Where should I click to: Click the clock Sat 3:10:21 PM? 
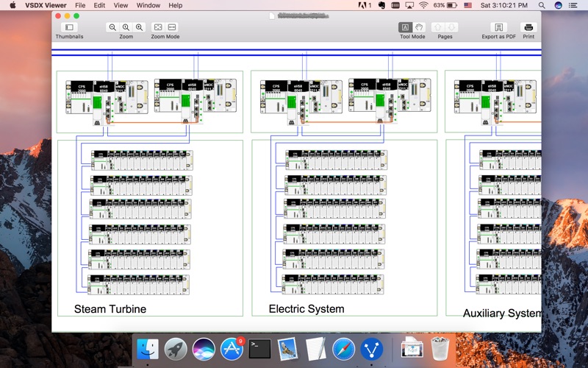click(504, 5)
